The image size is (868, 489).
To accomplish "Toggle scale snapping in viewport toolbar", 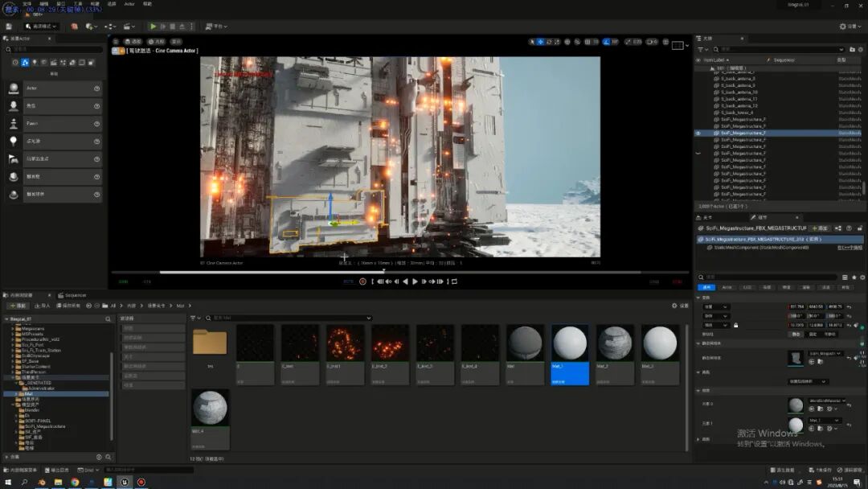I will pos(628,42).
